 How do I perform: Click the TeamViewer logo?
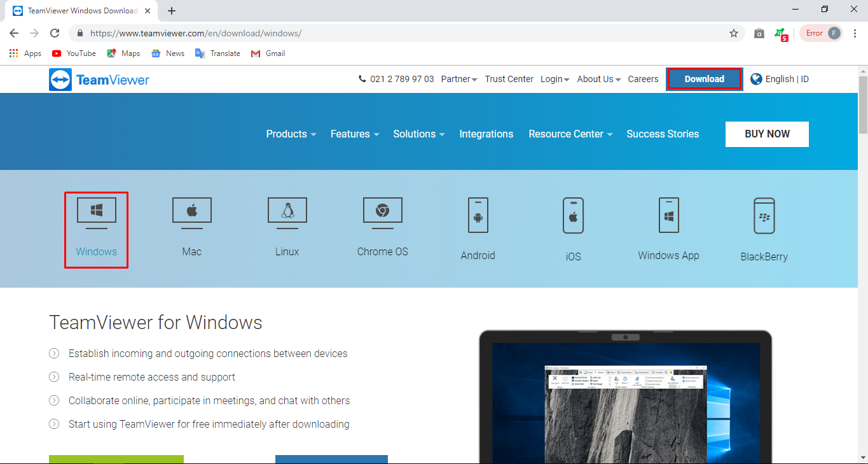point(99,80)
